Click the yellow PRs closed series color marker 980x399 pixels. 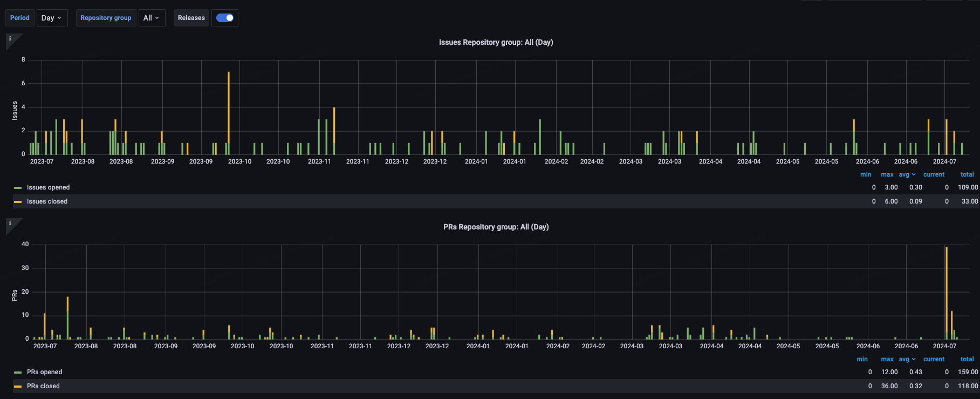tap(18, 387)
